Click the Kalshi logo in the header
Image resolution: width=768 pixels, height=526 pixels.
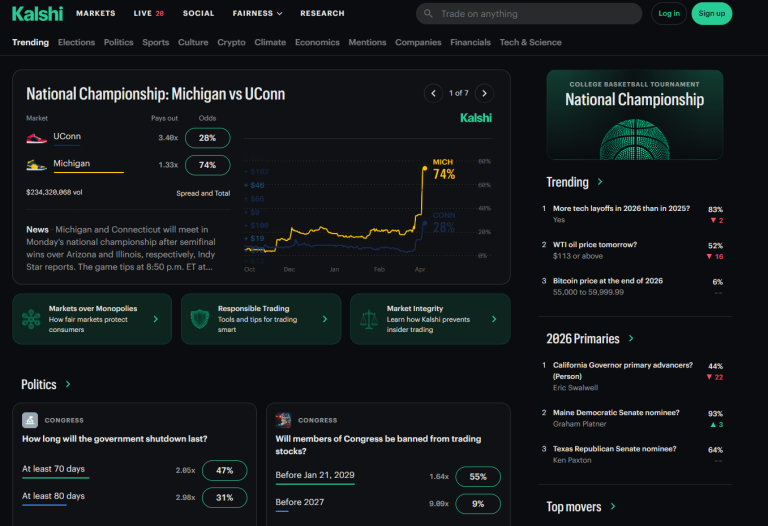point(37,14)
